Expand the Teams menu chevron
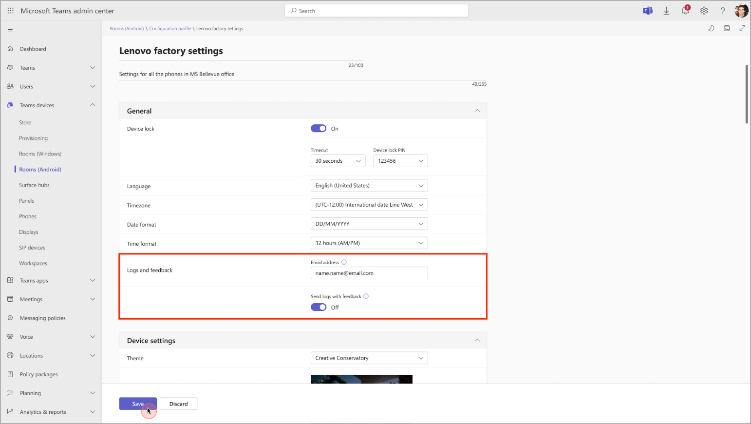 pos(92,68)
